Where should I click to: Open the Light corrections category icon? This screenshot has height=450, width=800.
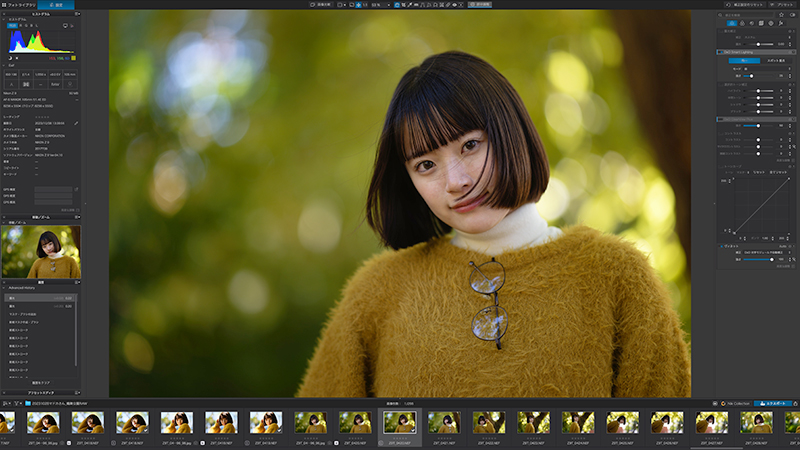tap(732, 23)
